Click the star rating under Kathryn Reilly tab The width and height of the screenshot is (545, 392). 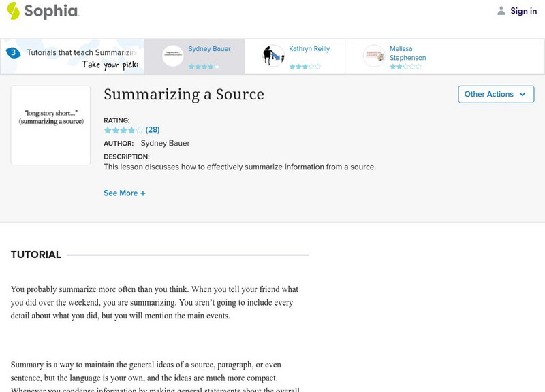point(305,67)
